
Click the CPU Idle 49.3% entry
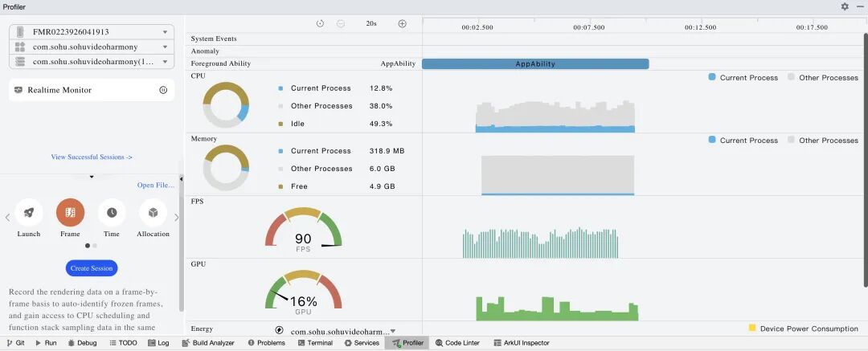[x=335, y=124]
